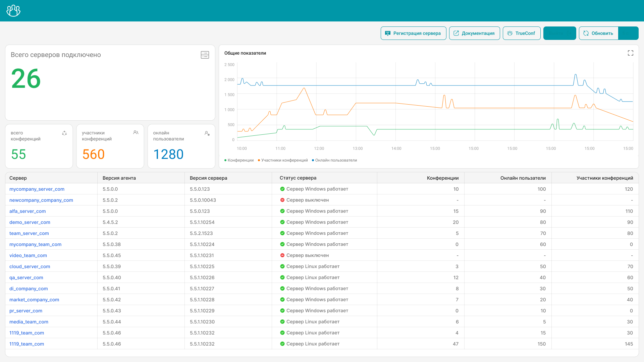This screenshot has width=644, height=362.
Task: Click the server list icon in the servers card
Action: [205, 55]
